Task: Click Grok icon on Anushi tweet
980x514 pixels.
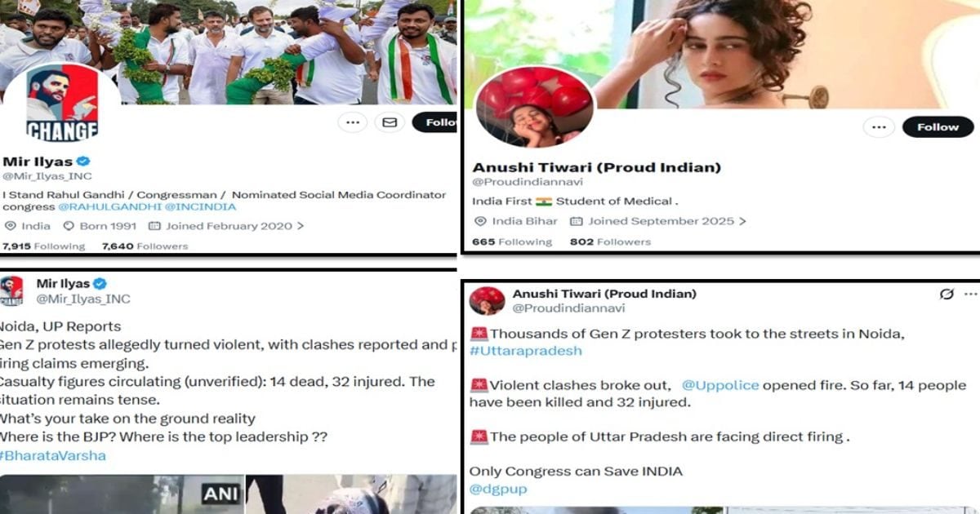Action: pyautogui.click(x=947, y=294)
